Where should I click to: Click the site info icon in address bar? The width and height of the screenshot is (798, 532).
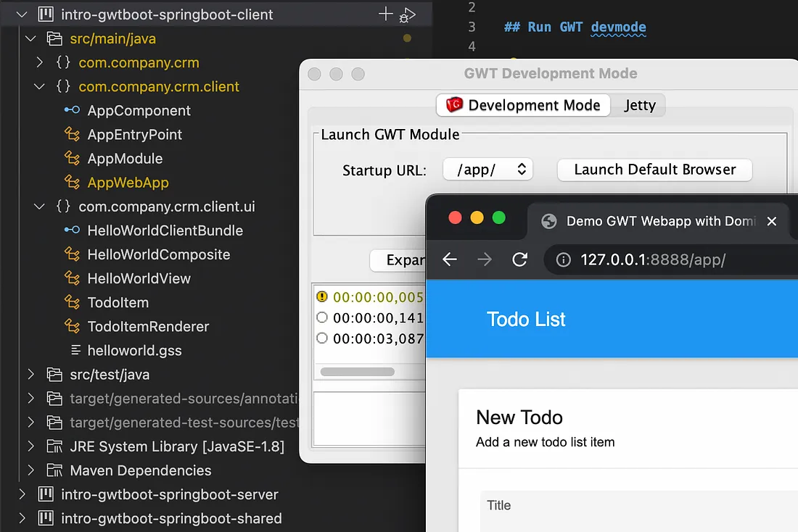tap(564, 260)
